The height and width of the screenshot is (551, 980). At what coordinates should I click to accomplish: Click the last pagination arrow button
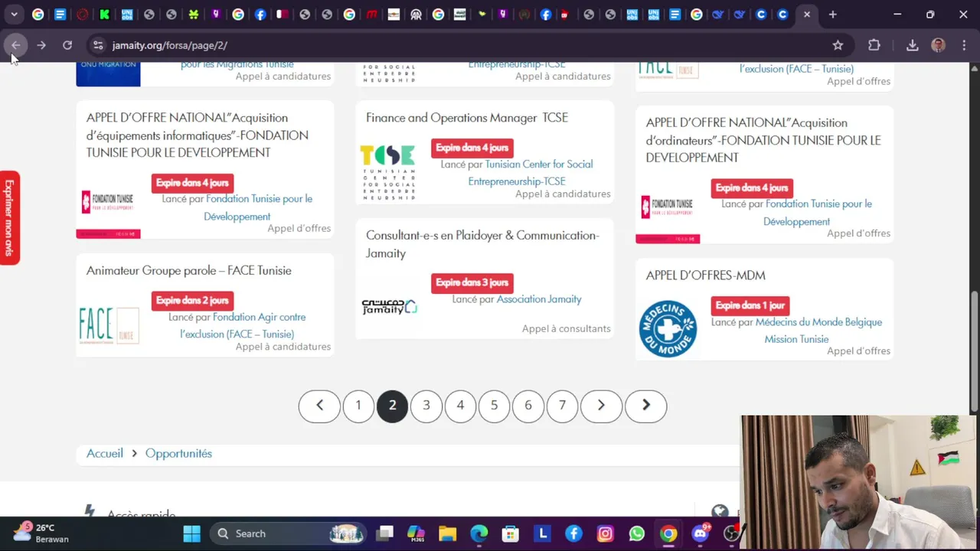[645, 406]
